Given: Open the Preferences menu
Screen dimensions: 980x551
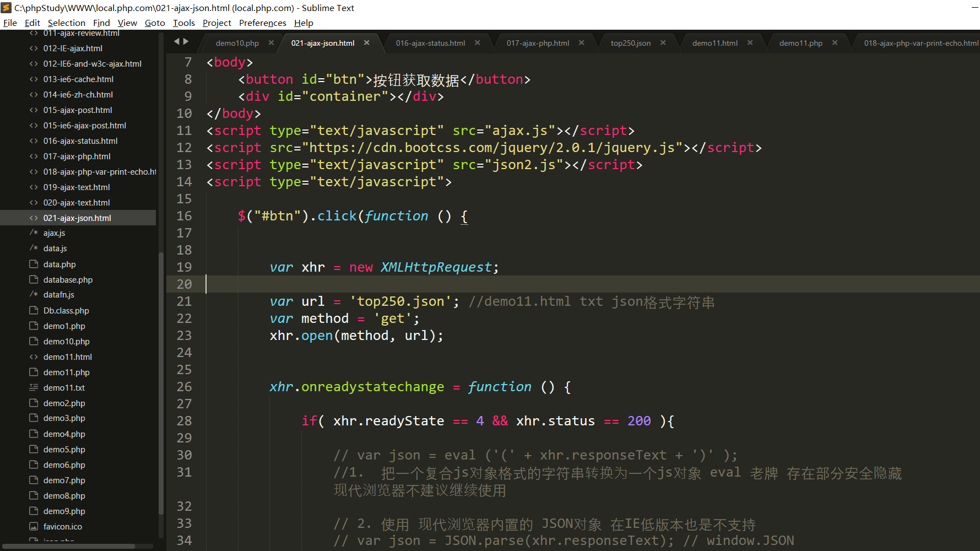Looking at the screenshot, I should click(x=262, y=23).
